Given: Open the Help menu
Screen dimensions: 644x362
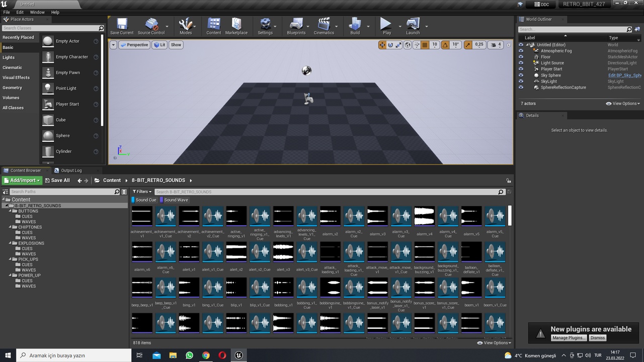Looking at the screenshot, I should point(55,12).
